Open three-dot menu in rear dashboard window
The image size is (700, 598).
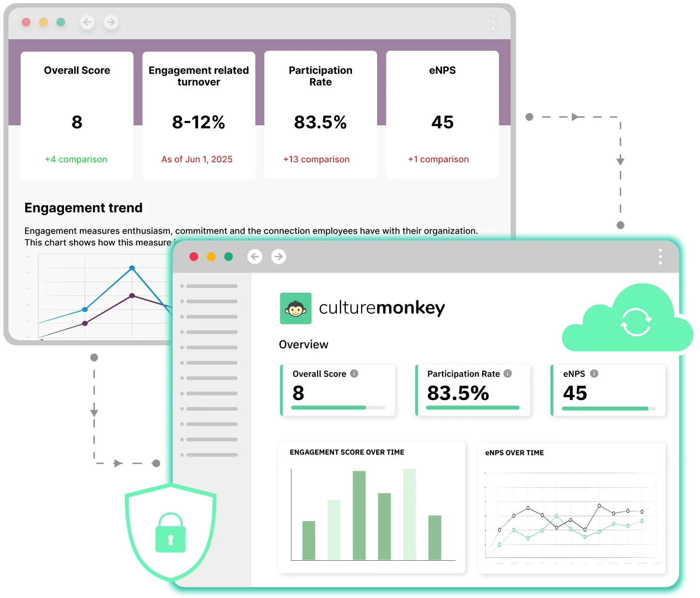click(493, 22)
